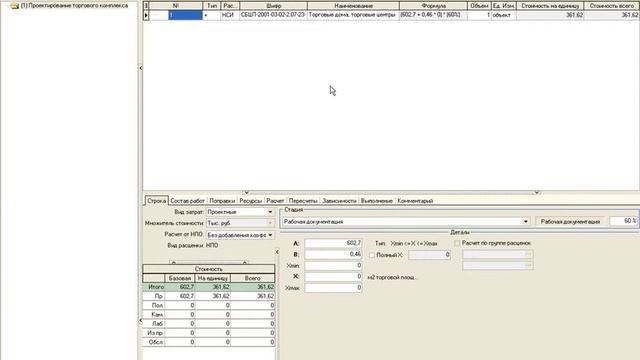Click Стоимость всего column header
The image size is (640, 360).
click(611, 6)
